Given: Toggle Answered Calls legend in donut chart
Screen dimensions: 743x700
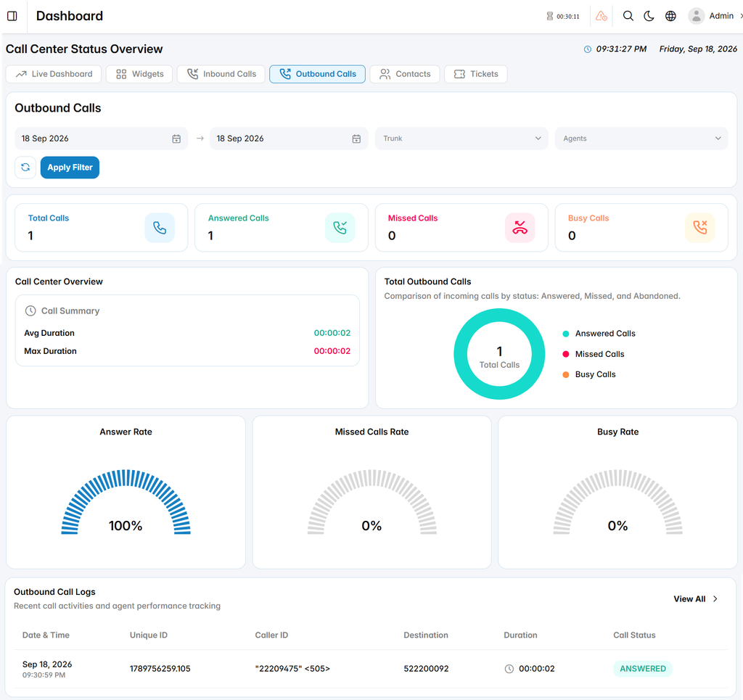Looking at the screenshot, I should coord(599,334).
